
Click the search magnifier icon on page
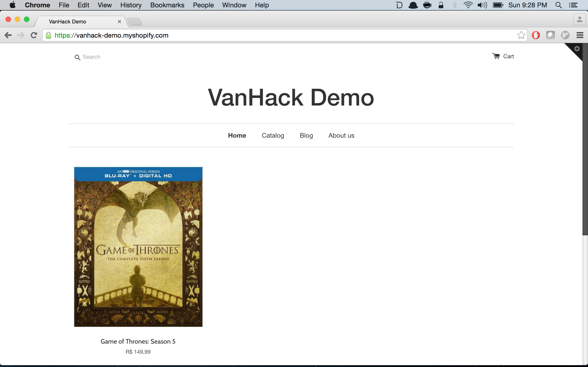77,57
